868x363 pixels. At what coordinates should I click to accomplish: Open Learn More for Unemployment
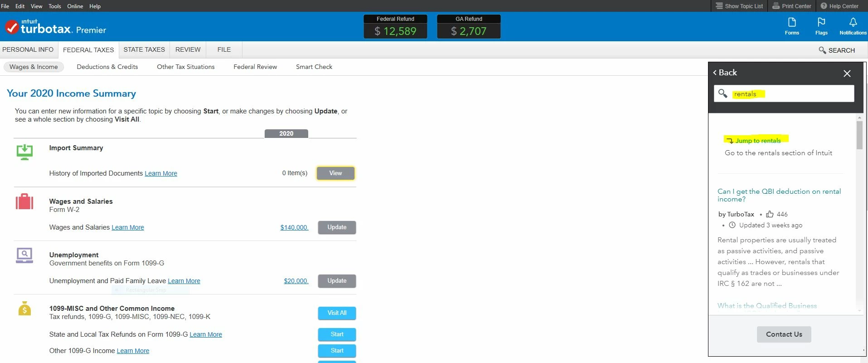[184, 281]
